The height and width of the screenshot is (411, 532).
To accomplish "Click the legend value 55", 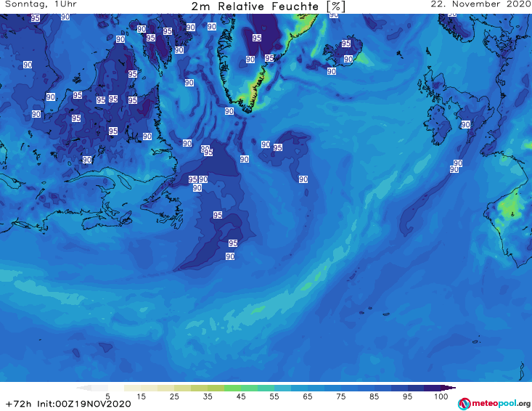I will click(274, 396).
